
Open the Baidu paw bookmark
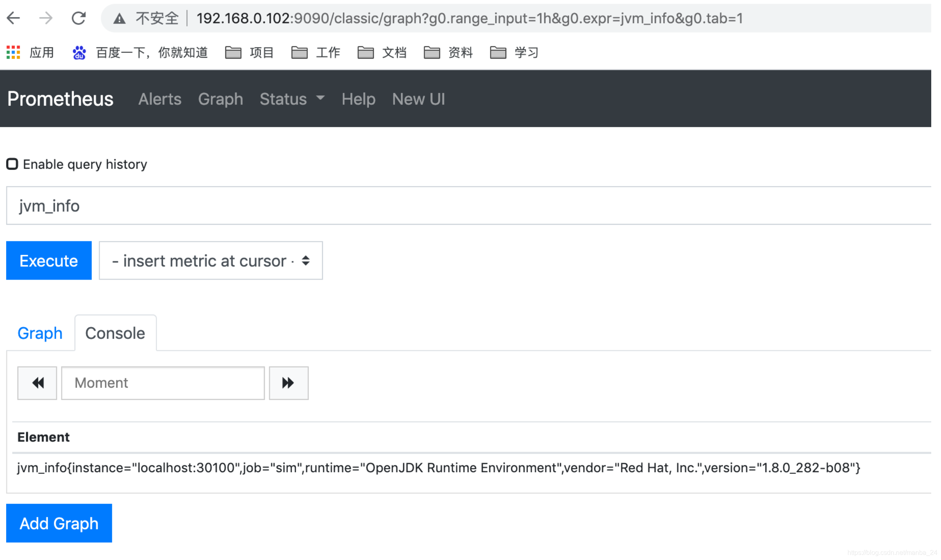point(79,52)
